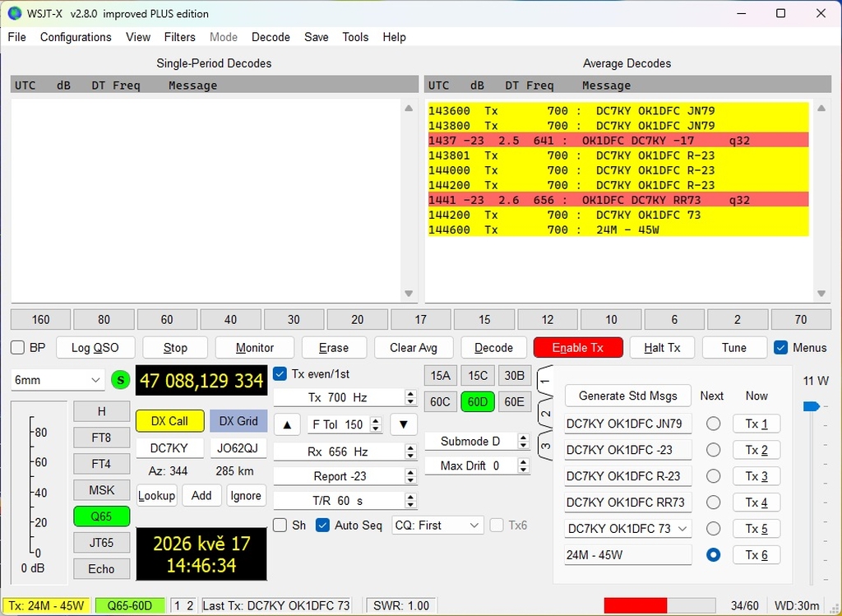Switch to the 6 band button
Image resolution: width=842 pixels, height=616 pixels.
[674, 320]
